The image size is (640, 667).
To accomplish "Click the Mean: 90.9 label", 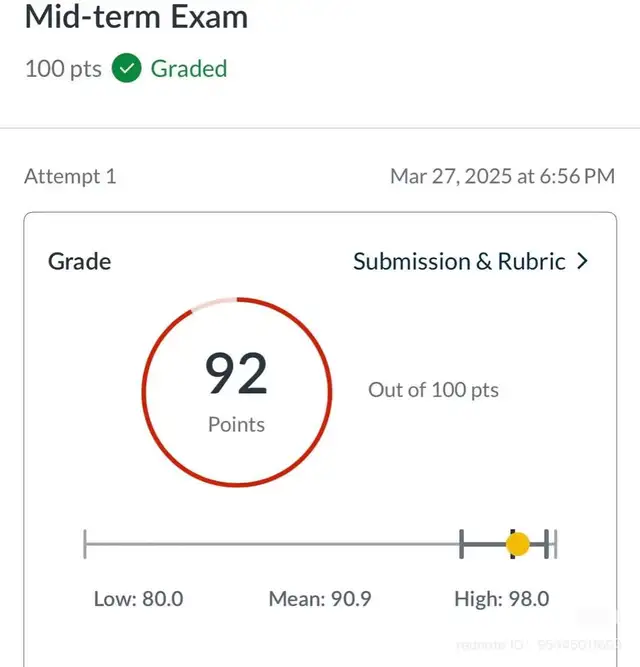I will coord(320,599).
